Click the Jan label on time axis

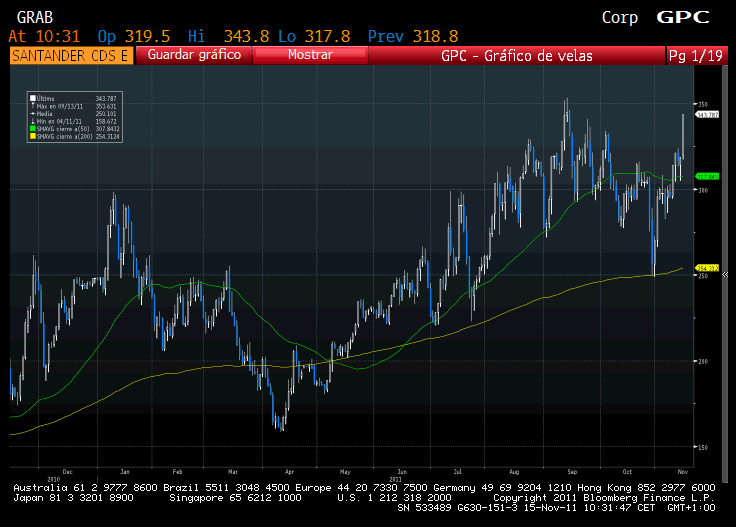click(124, 472)
